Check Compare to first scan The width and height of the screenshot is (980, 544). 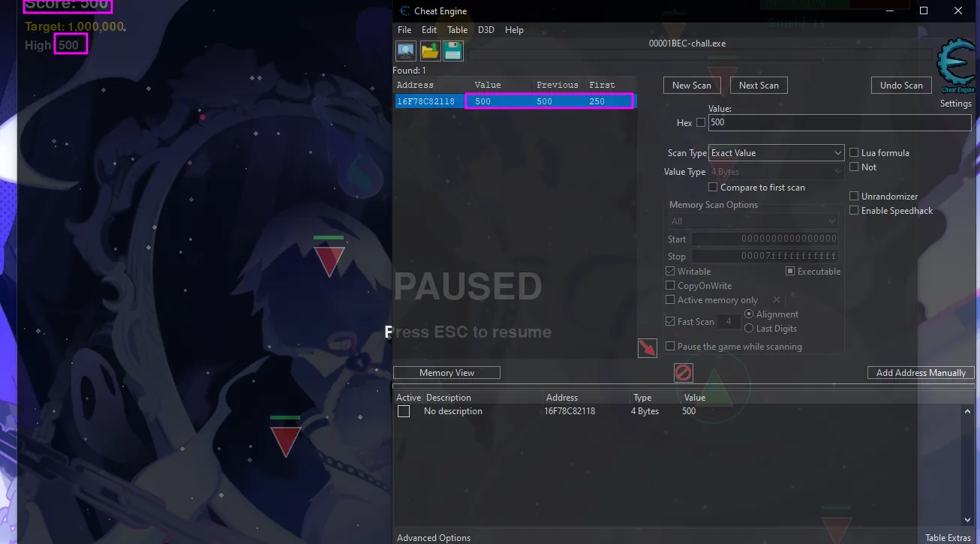(x=713, y=188)
